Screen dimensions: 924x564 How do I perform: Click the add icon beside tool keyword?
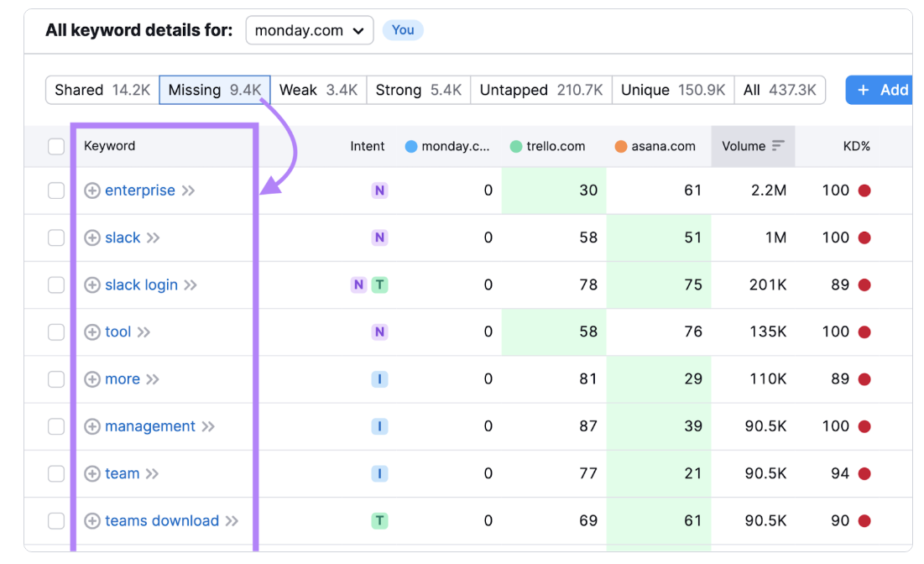click(x=92, y=332)
